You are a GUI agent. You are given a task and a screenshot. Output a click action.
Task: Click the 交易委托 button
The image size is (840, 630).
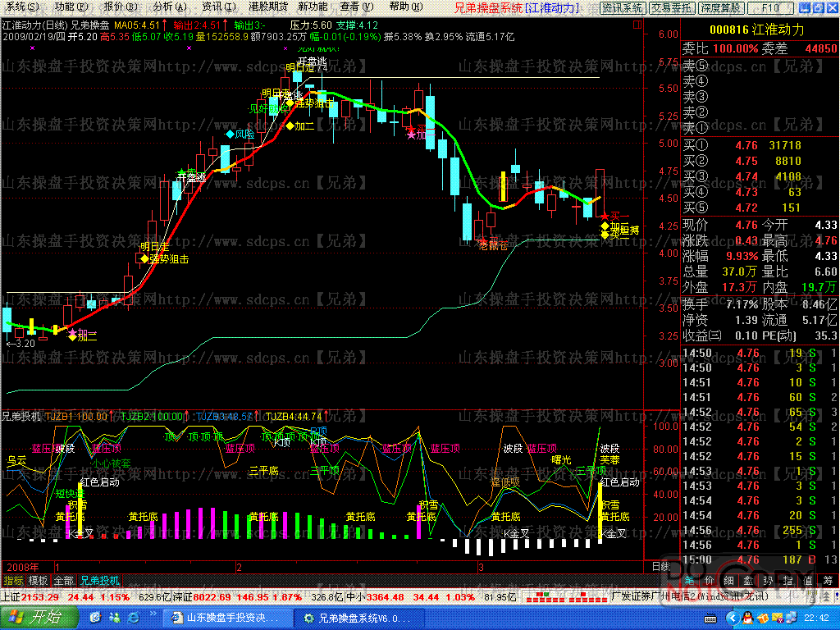[672, 7]
